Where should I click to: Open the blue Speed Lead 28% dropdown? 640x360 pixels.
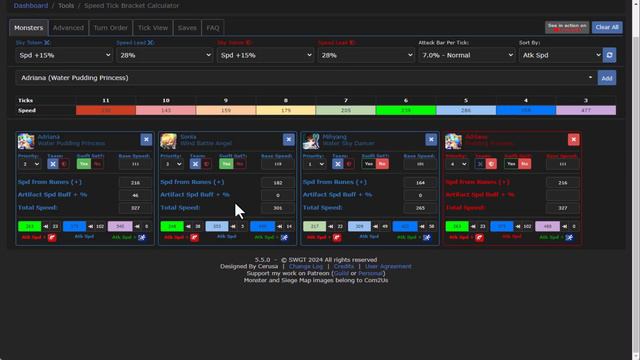164,55
